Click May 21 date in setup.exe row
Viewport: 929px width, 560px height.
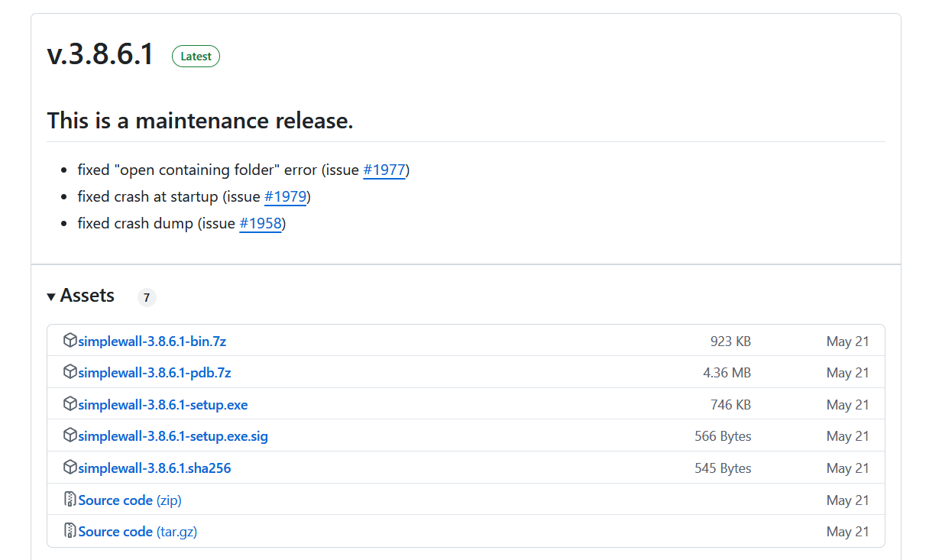click(848, 405)
